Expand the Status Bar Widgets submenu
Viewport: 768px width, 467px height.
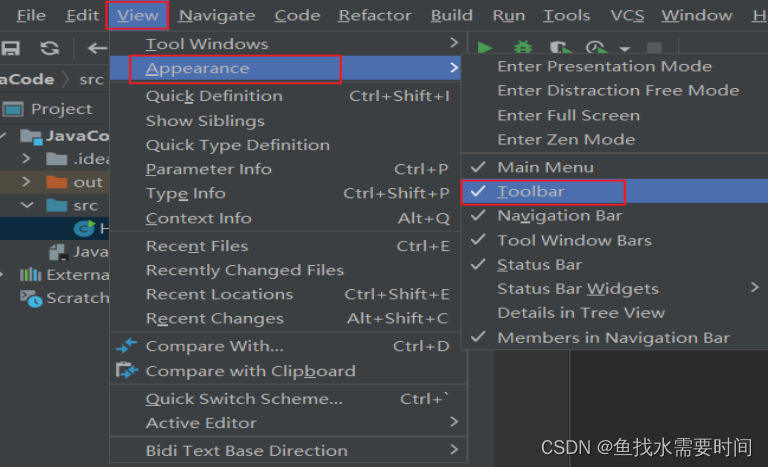(615, 289)
